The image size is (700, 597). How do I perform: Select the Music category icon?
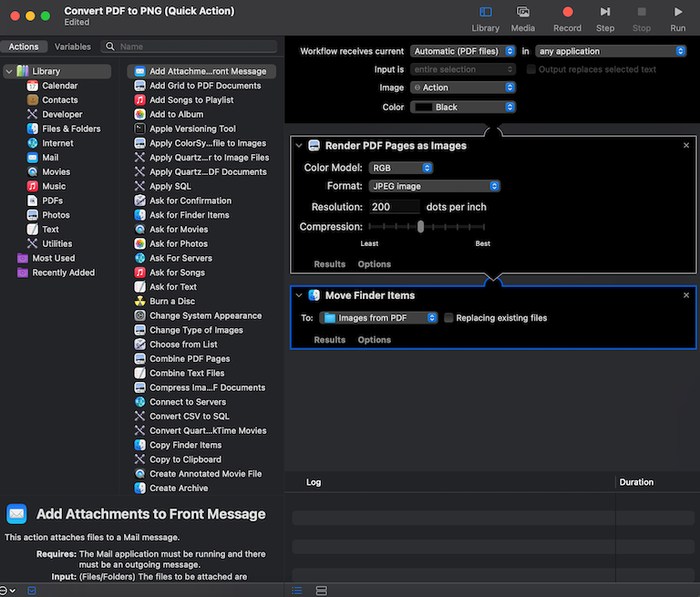[33, 186]
